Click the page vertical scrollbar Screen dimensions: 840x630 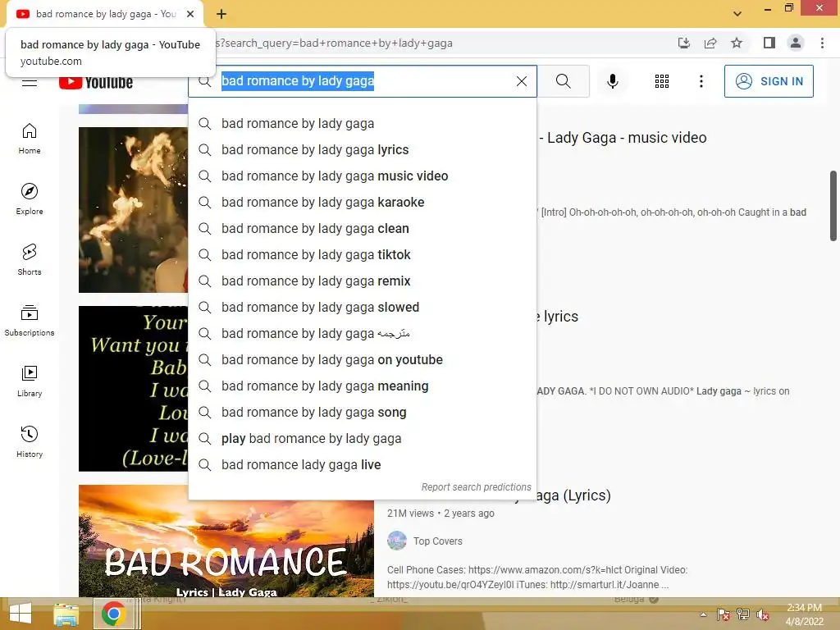tap(833, 206)
